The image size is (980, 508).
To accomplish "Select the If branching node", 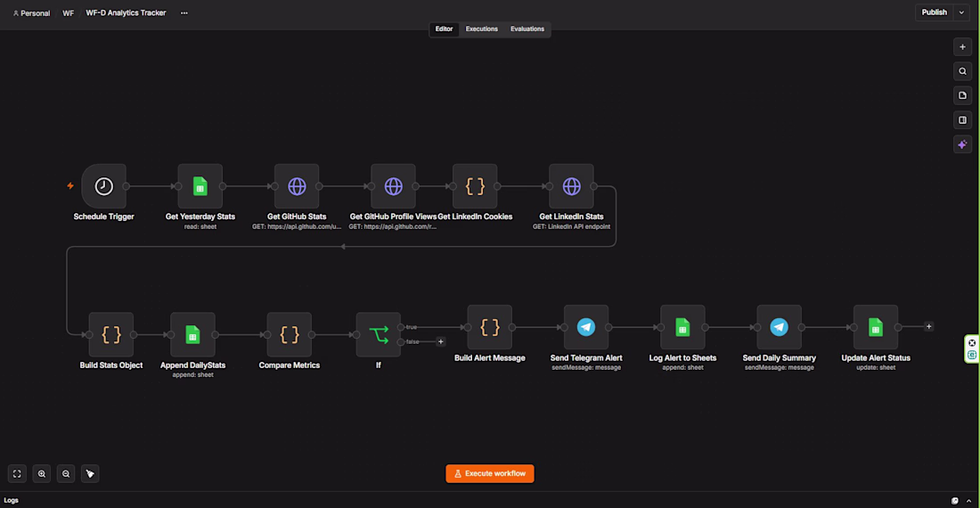I will (x=378, y=335).
